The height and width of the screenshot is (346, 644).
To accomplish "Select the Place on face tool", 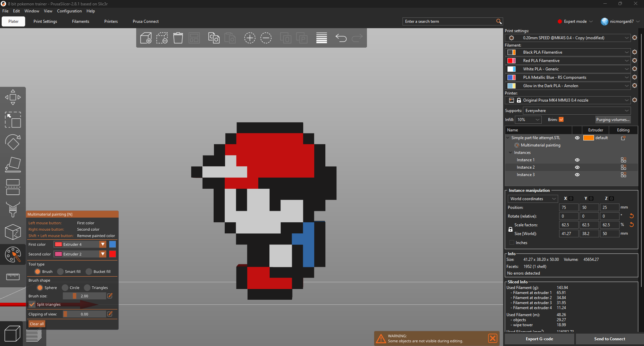I will 13,165.
